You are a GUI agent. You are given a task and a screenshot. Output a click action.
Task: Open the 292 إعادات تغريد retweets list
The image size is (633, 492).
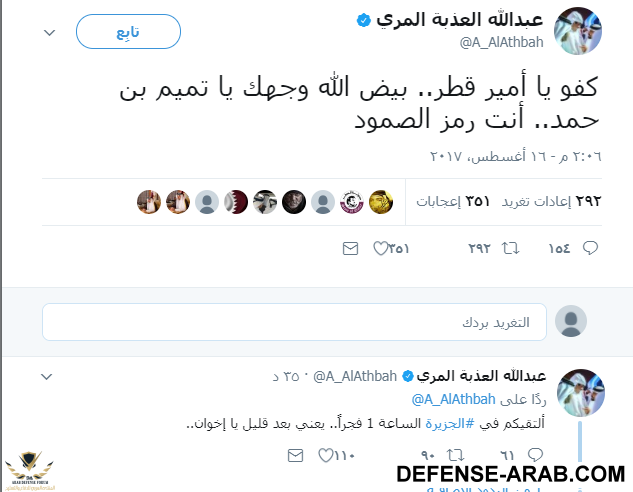click(x=551, y=201)
